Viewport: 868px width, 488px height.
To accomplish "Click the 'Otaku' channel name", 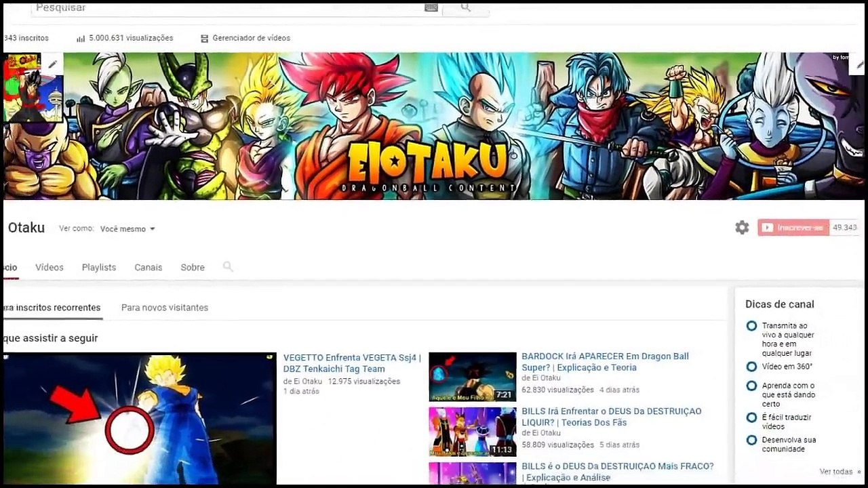I will click(26, 228).
